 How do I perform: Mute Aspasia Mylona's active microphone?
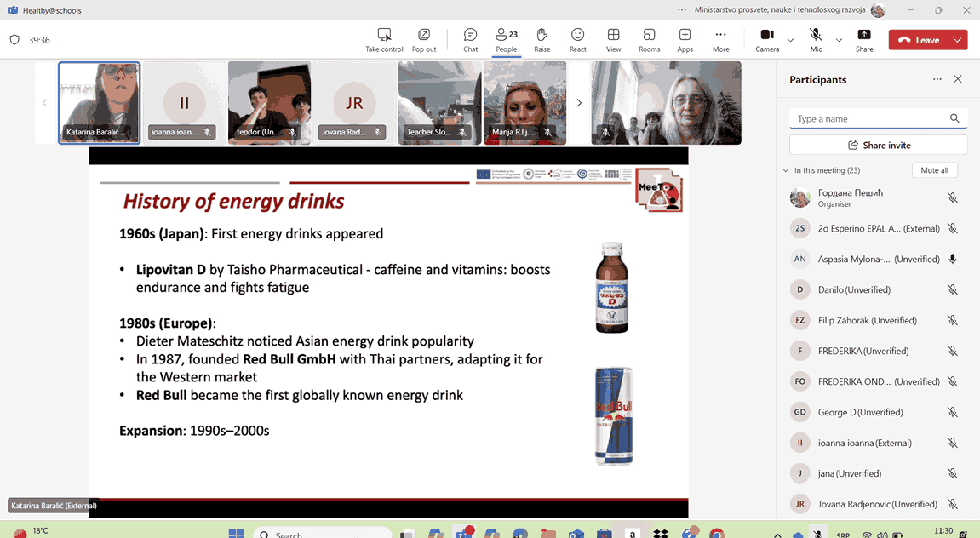click(x=953, y=259)
